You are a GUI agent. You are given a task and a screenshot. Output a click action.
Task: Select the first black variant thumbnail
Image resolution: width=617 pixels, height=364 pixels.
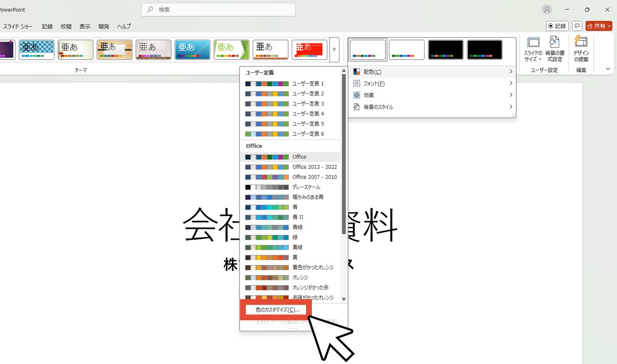[446, 50]
